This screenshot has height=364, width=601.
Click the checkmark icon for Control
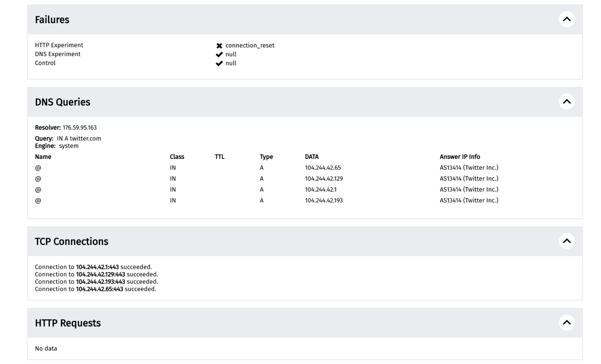coord(219,63)
